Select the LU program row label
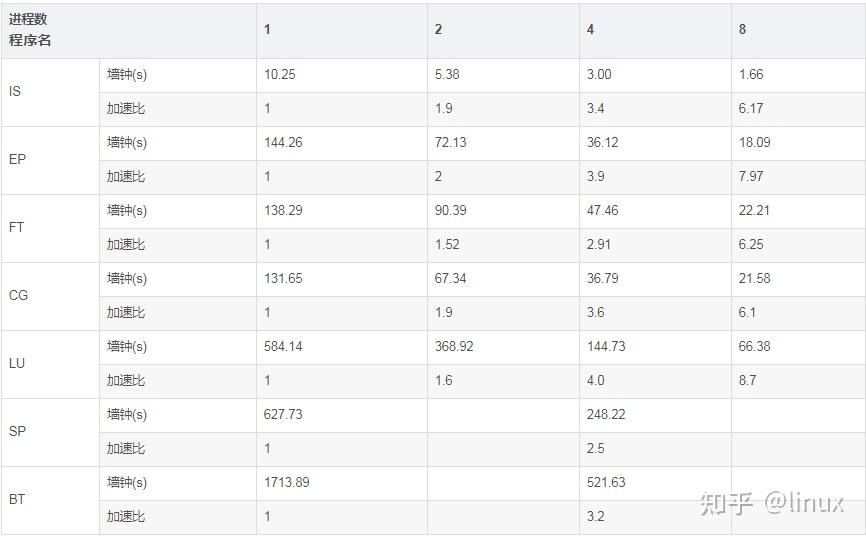 click(x=16, y=364)
